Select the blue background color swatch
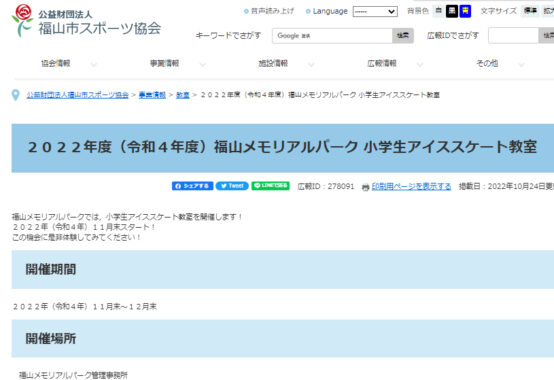The width and height of the screenshot is (554, 380). tap(465, 11)
